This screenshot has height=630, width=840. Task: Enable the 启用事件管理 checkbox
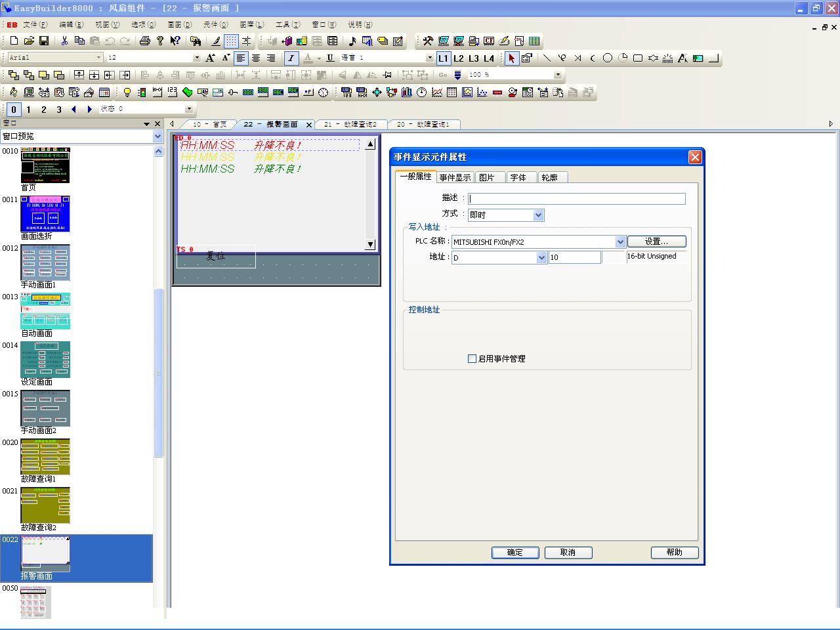pyautogui.click(x=472, y=359)
